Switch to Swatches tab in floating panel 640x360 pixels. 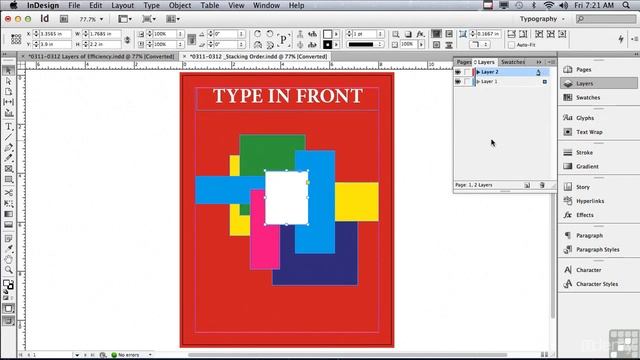513,62
